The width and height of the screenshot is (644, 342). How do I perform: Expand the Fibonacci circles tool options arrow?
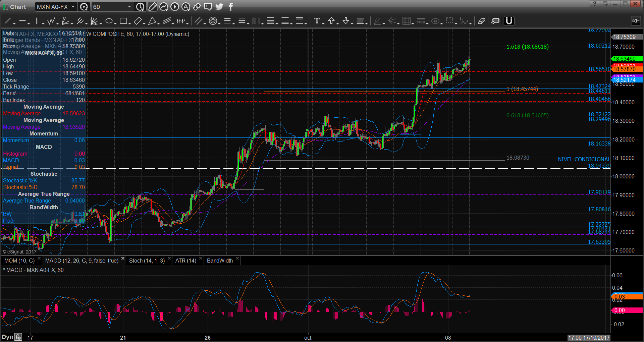point(219,23)
